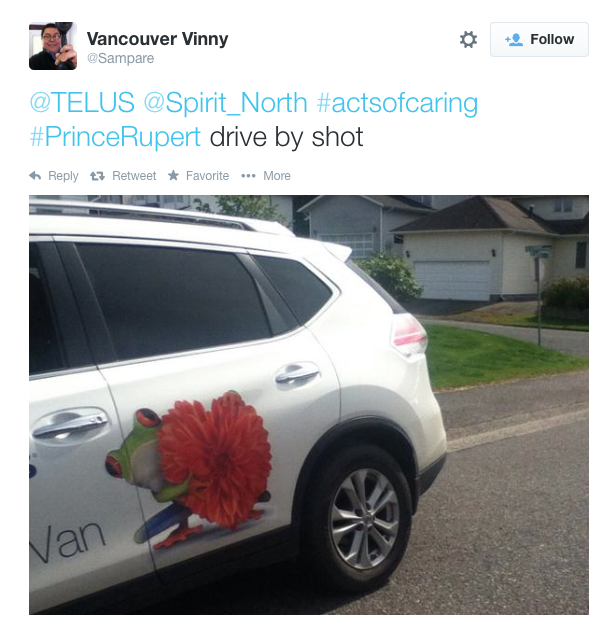This screenshot has height=633, width=605.
Task: Open the #PrinceRupert hashtag
Action: pos(115,137)
